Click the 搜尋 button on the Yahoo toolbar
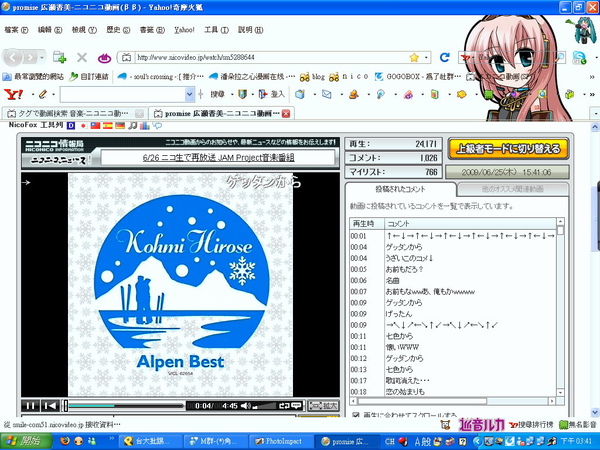600x450 pixels. [x=217, y=94]
